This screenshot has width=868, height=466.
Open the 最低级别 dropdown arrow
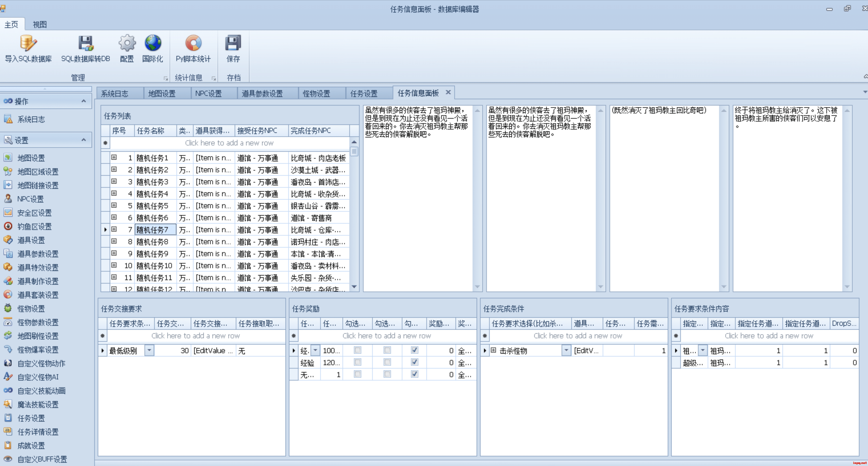click(149, 351)
